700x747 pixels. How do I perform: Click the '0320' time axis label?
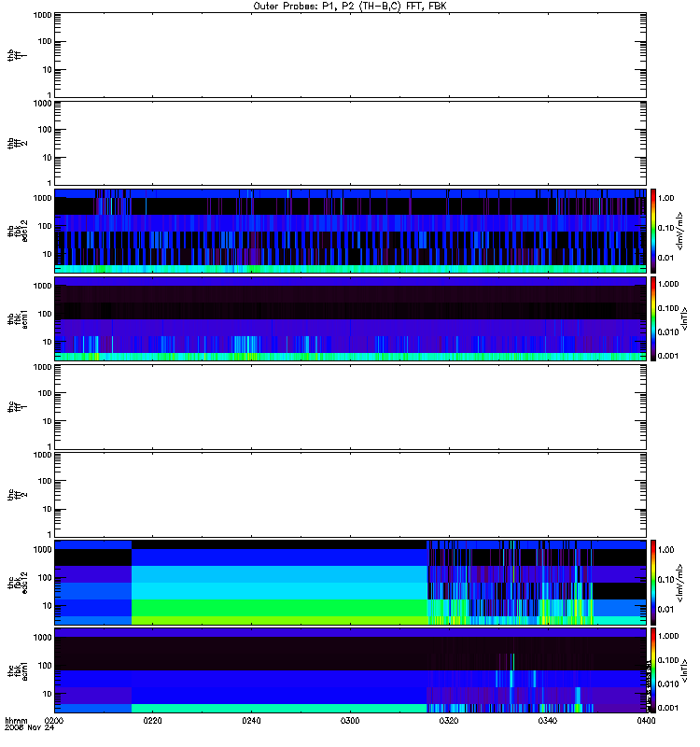pos(449,720)
